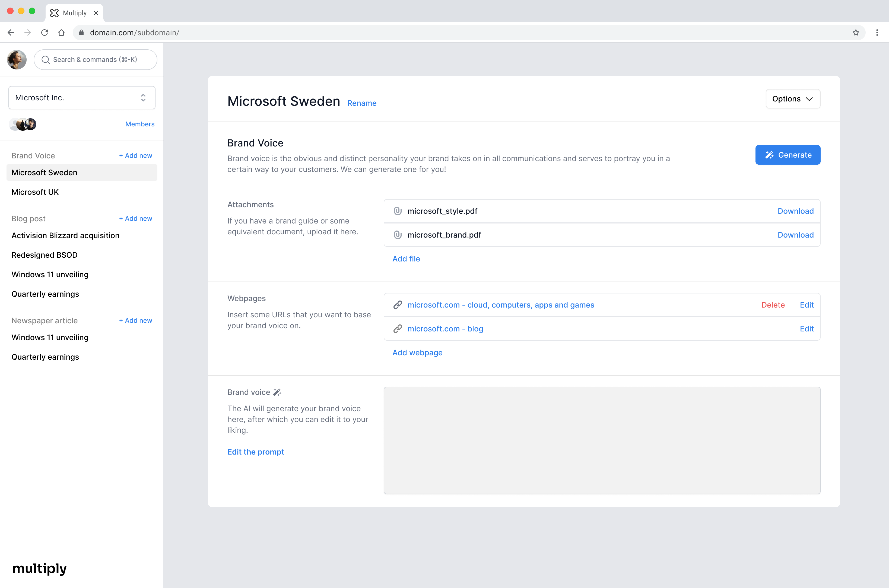Click the back navigation arrow

[x=11, y=33]
